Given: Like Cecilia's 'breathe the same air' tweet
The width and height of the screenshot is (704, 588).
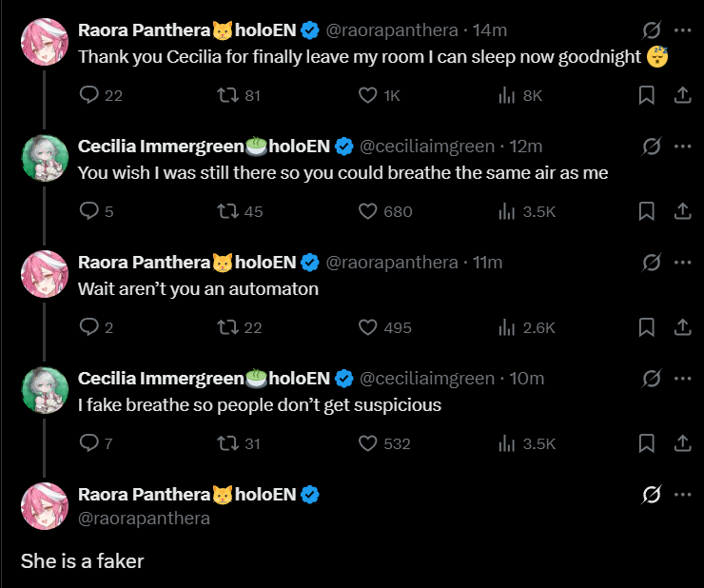Looking at the screenshot, I should 368,211.
